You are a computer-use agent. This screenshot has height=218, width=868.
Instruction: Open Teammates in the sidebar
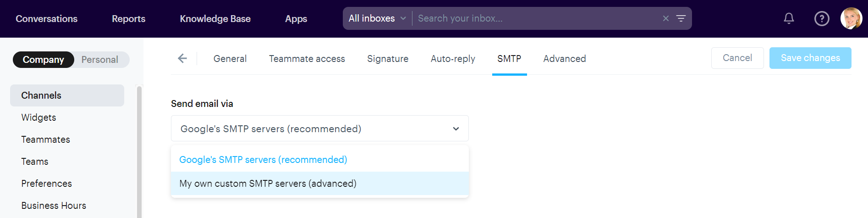coord(46,140)
